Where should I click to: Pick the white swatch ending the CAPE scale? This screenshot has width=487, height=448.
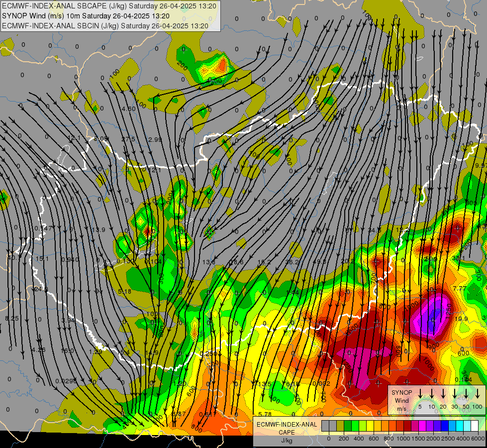(x=475, y=426)
